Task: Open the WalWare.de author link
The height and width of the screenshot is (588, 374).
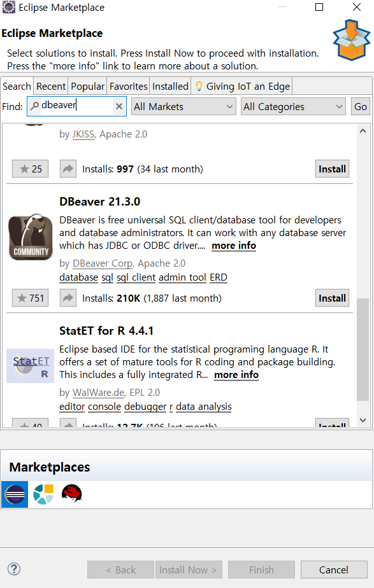Action: point(98,393)
